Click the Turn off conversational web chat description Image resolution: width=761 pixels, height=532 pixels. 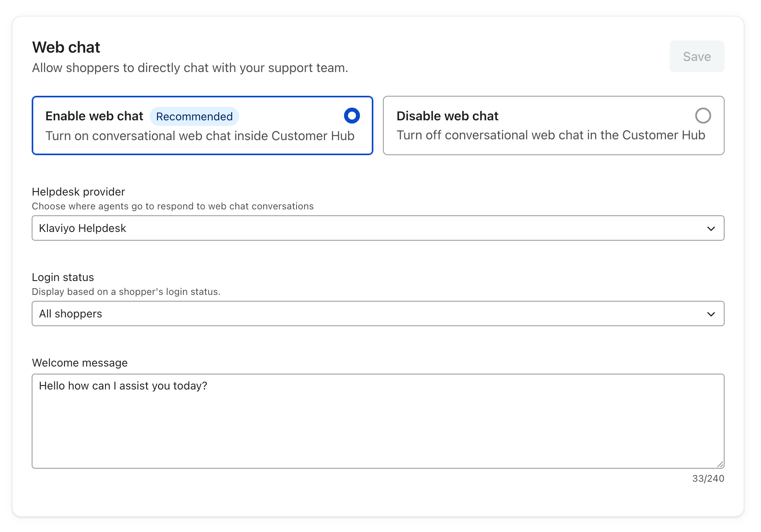[x=550, y=135]
